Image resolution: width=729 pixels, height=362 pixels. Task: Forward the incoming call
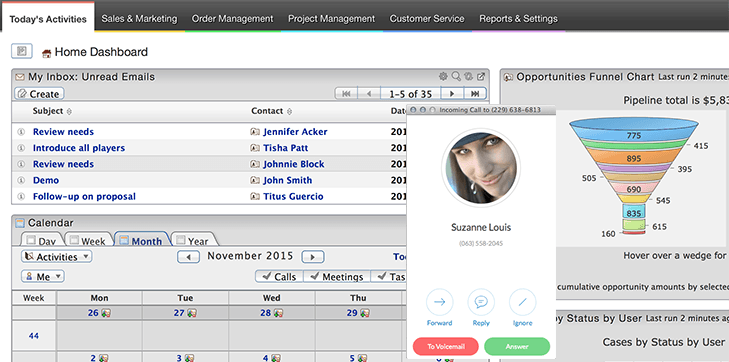(439, 302)
